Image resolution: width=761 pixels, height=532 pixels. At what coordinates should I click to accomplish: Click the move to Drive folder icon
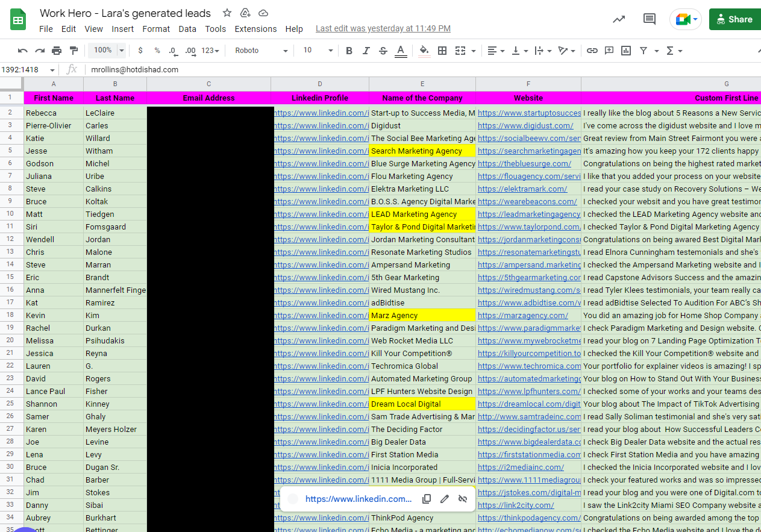[245, 13]
